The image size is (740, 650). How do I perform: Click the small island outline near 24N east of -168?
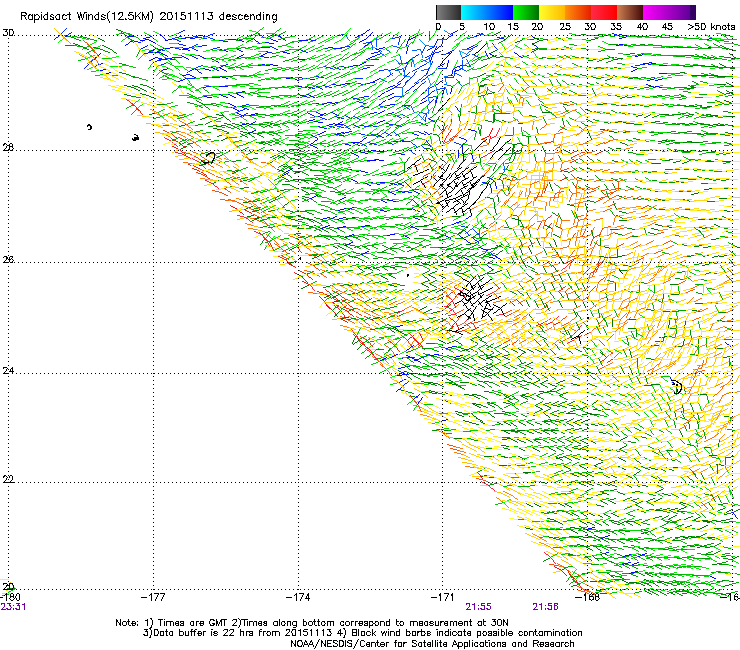point(677,387)
